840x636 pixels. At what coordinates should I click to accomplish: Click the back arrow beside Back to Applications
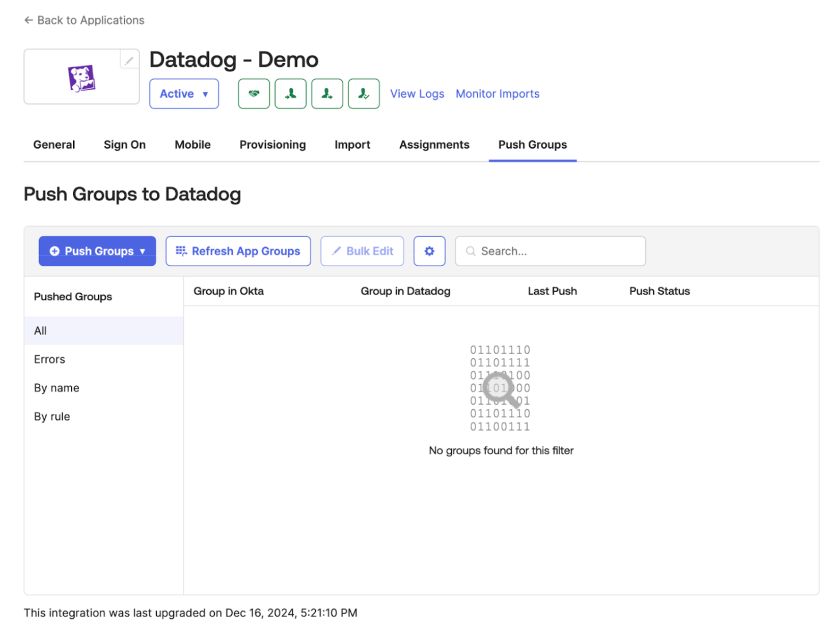28,20
